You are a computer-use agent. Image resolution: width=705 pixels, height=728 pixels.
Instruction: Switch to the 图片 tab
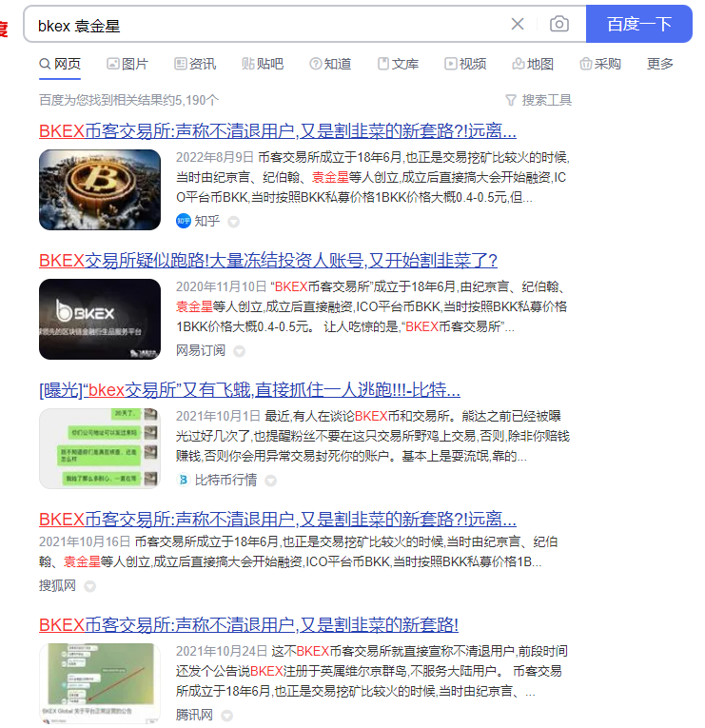(127, 64)
